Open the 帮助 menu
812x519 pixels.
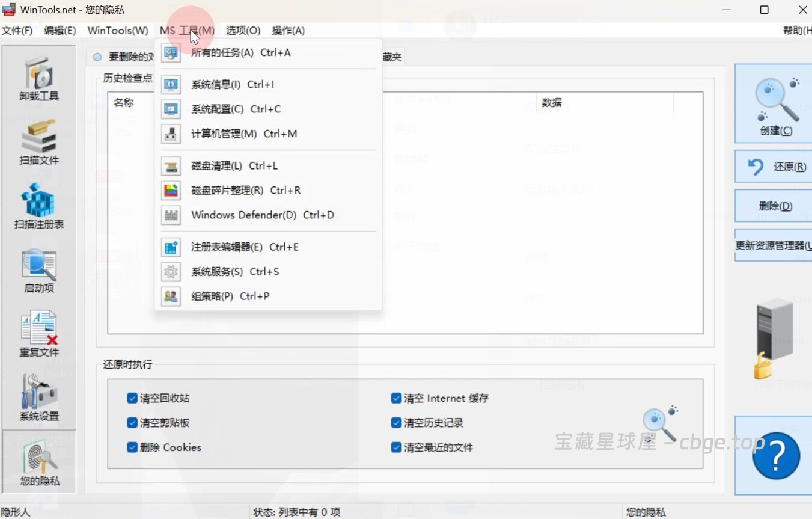point(797,31)
